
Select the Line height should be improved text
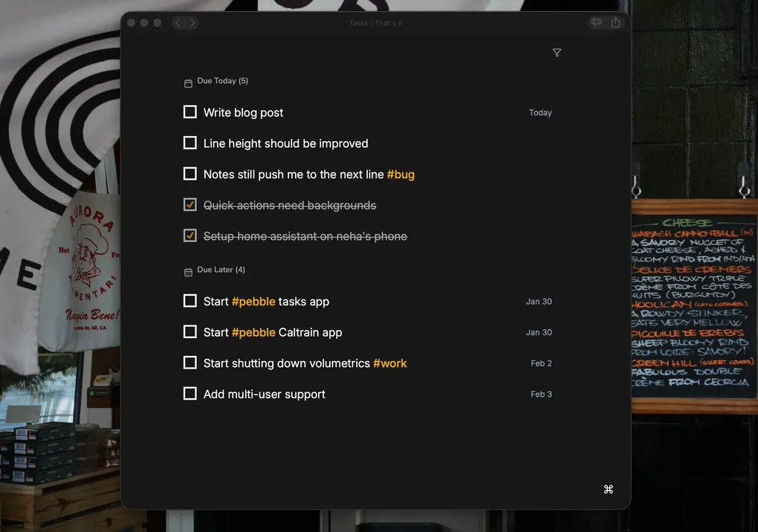click(x=285, y=143)
